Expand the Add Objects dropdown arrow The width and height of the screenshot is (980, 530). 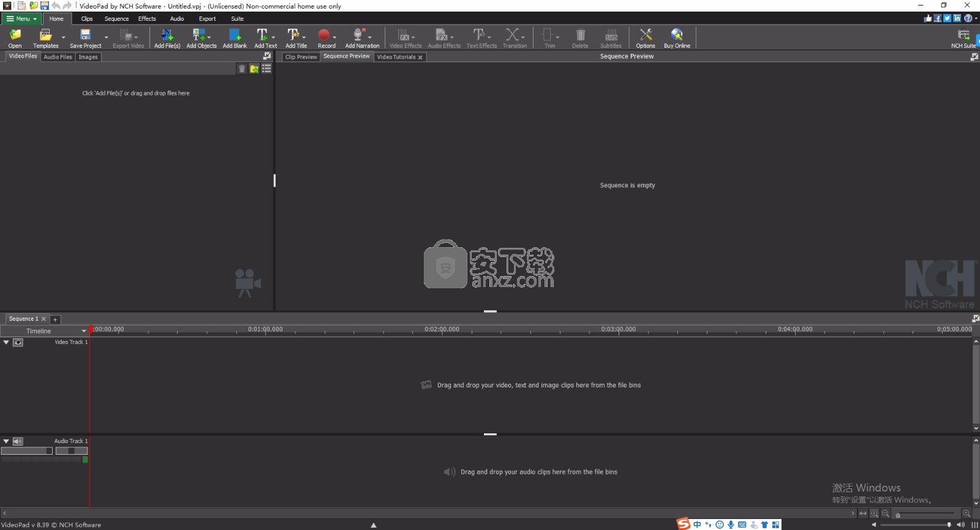click(209, 37)
